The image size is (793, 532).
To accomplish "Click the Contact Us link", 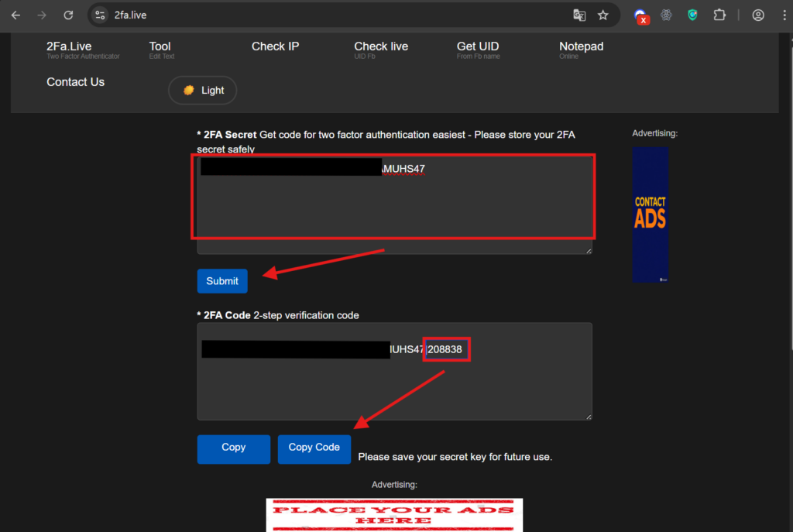I will 75,82.
